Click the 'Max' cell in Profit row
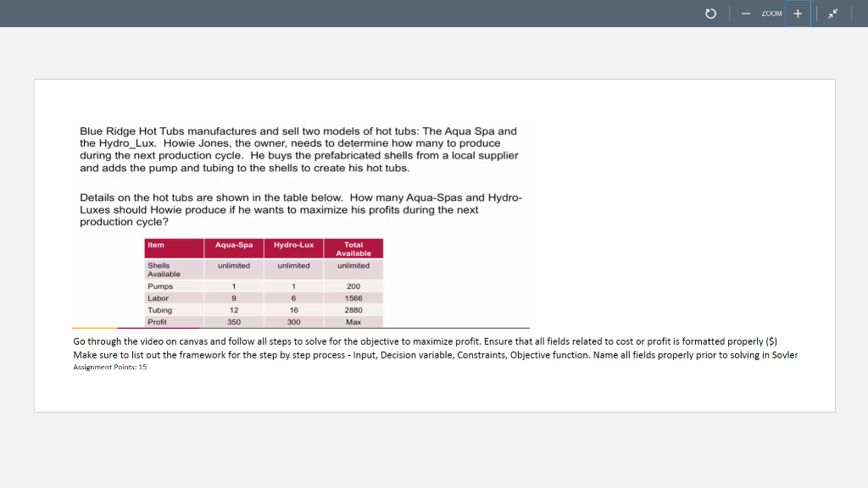This screenshot has width=868, height=488. (x=353, y=321)
